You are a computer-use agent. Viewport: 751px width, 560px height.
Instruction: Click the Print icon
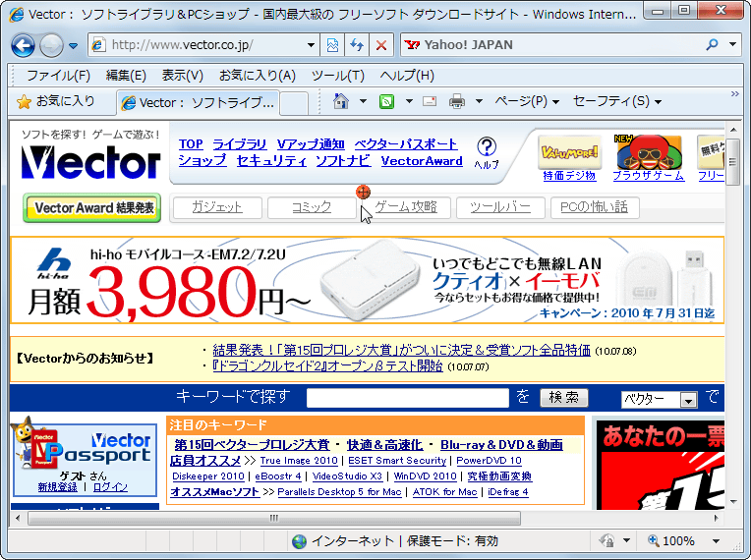tap(457, 101)
